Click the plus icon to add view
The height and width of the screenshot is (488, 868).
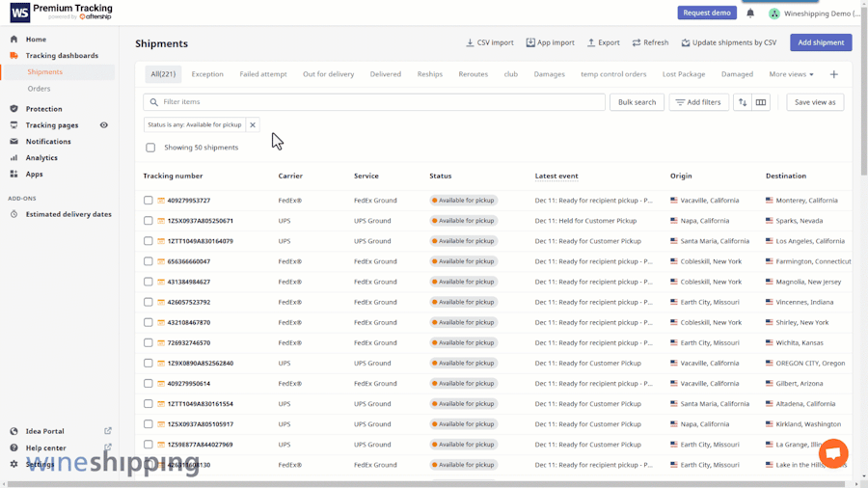834,74
